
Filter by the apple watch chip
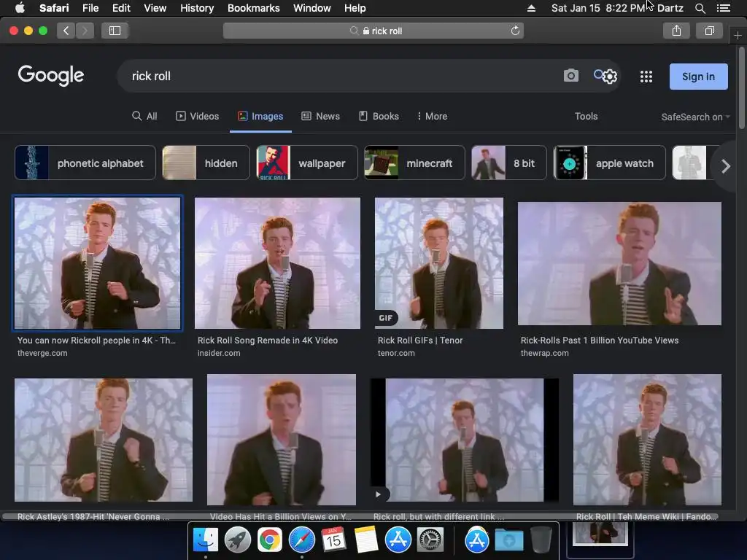(609, 163)
